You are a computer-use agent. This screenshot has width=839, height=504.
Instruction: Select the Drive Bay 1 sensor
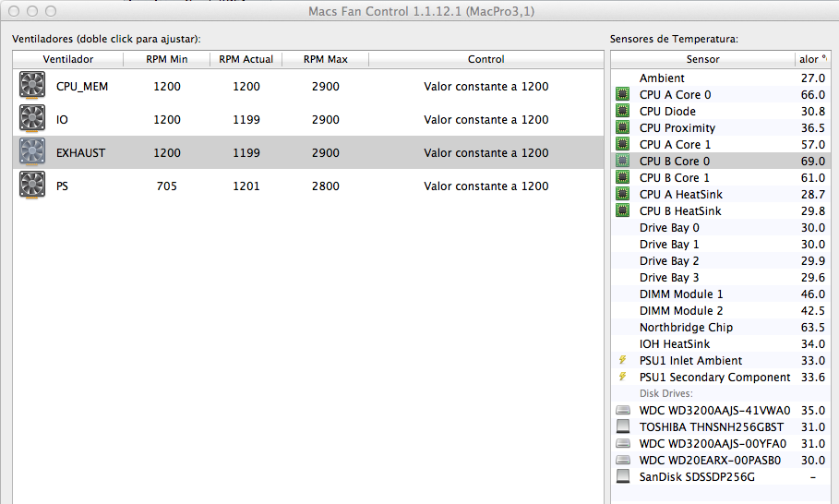tap(669, 244)
